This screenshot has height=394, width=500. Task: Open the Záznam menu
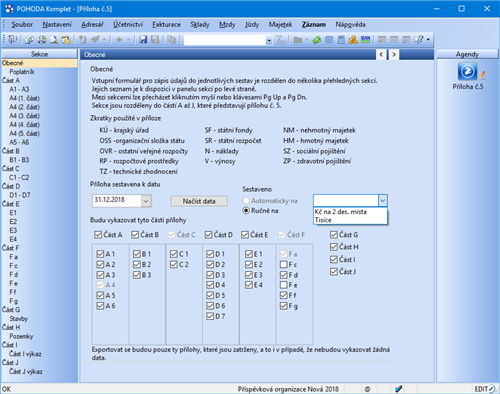314,24
